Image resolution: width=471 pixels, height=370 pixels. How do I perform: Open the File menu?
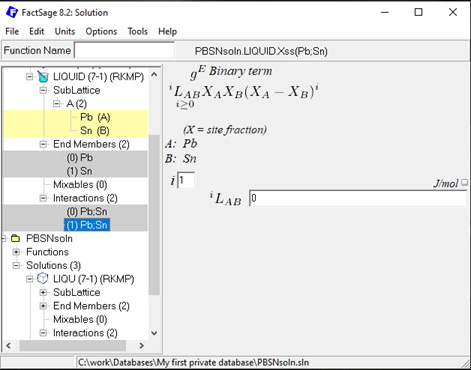click(x=12, y=31)
